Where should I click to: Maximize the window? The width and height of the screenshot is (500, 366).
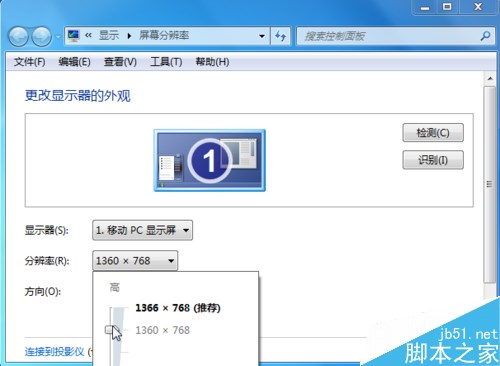point(447,7)
